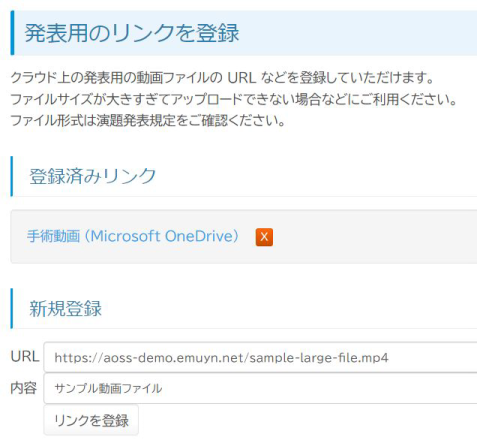This screenshot has height=443, width=477.
Task: Click the リンクを登録 button
Action: click(x=91, y=420)
